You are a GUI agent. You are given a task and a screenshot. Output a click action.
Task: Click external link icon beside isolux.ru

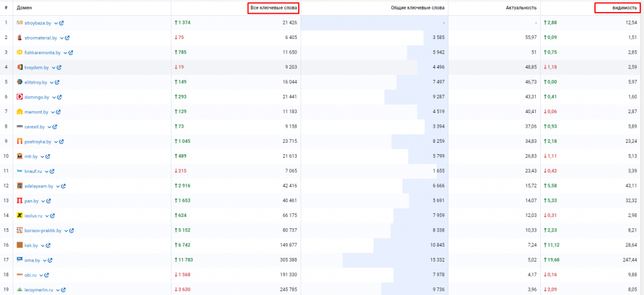[53, 216]
